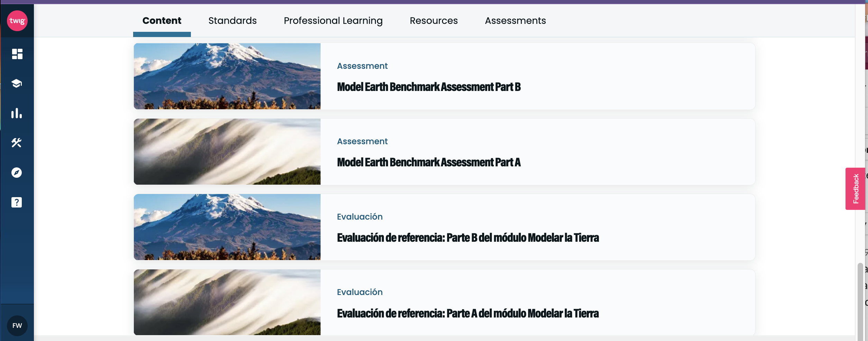Click the Part A assessment fog thumbnail
The height and width of the screenshot is (341, 868).
point(227,151)
